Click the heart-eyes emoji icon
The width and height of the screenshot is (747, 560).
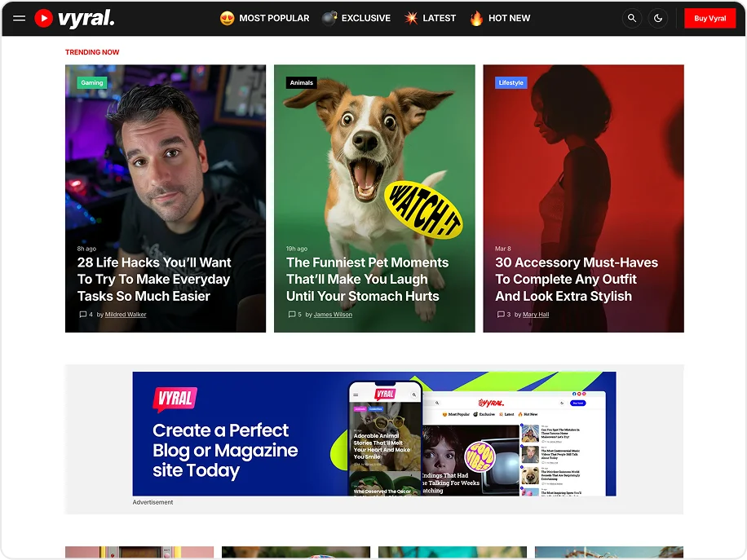click(228, 19)
